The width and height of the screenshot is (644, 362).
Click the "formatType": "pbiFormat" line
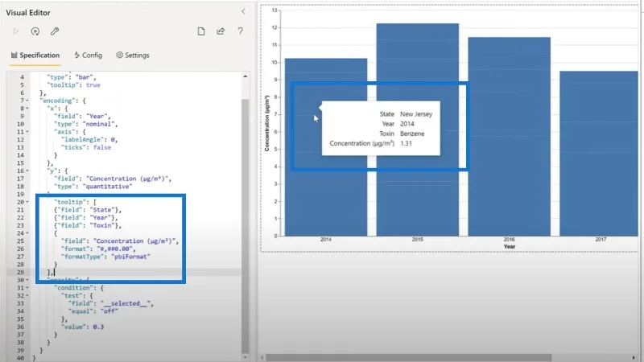pyautogui.click(x=105, y=257)
